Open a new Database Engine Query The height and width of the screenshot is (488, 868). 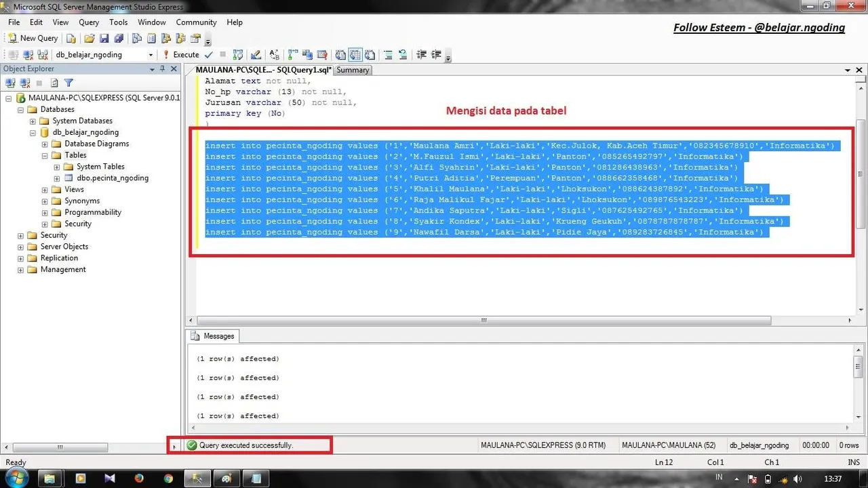pyautogui.click(x=71, y=38)
